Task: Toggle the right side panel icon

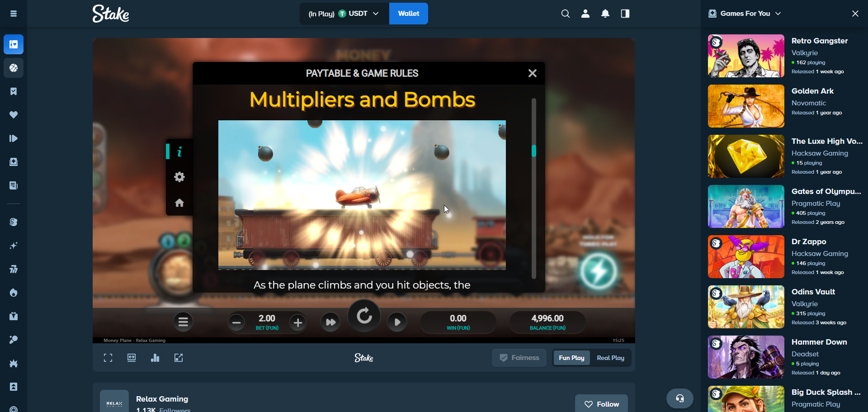Action: coord(625,14)
